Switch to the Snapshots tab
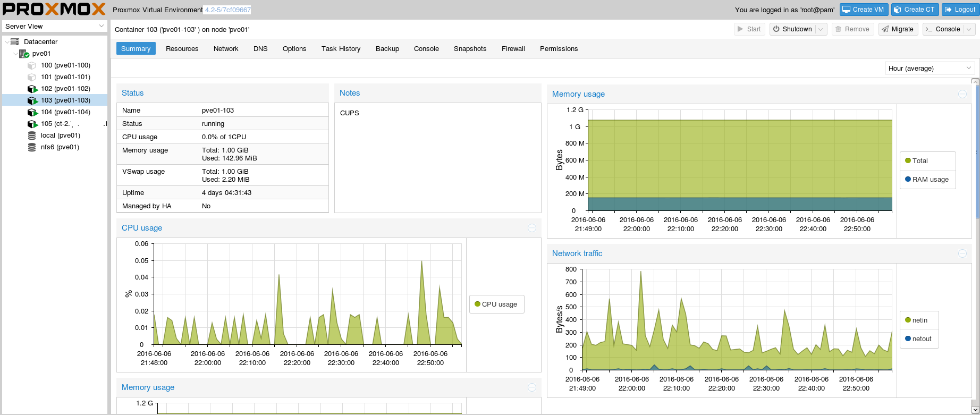The width and height of the screenshot is (980, 415). 470,48
